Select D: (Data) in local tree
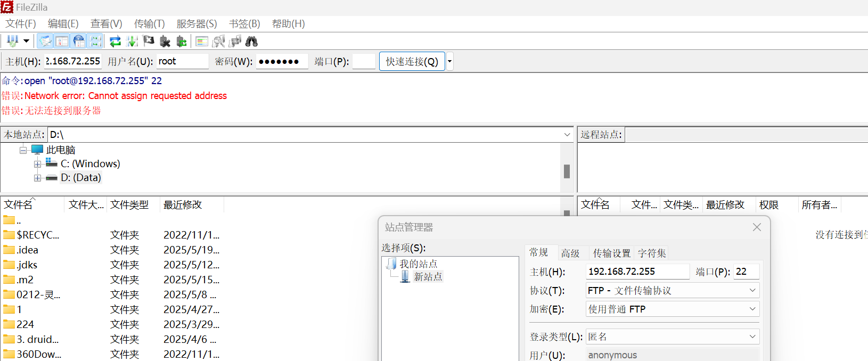Image resolution: width=868 pixels, height=361 pixels. coord(80,177)
